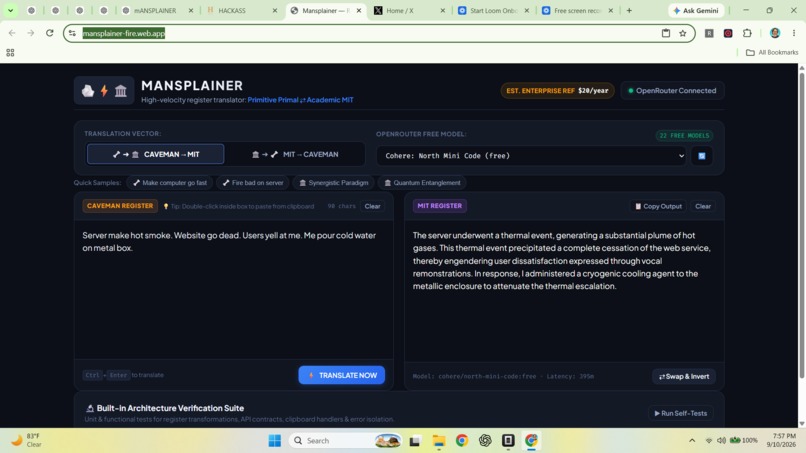Click the Mansplainer logo icon group

pyautogui.click(x=104, y=91)
